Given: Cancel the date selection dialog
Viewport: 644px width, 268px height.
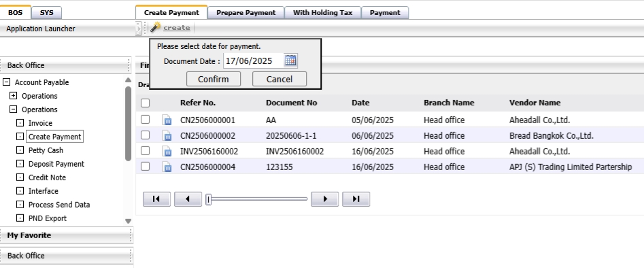Looking at the screenshot, I should click(279, 79).
